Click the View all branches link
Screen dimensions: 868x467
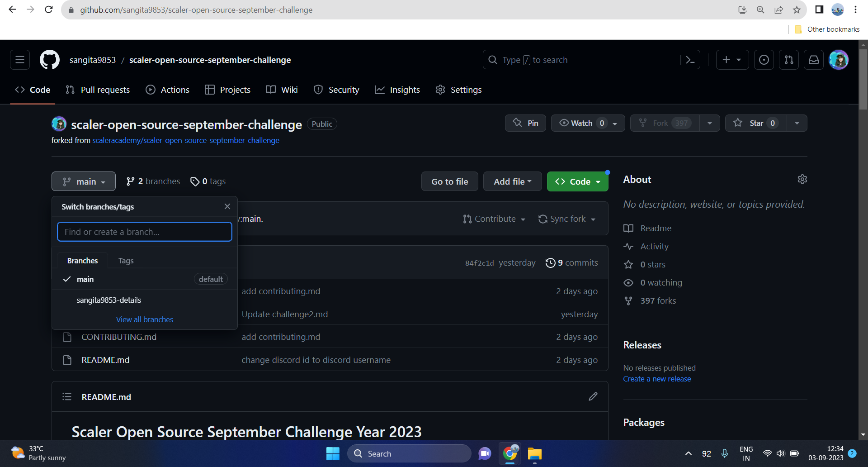144,319
